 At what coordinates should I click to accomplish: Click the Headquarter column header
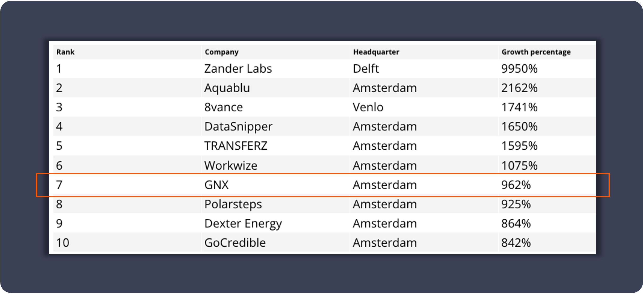click(376, 52)
